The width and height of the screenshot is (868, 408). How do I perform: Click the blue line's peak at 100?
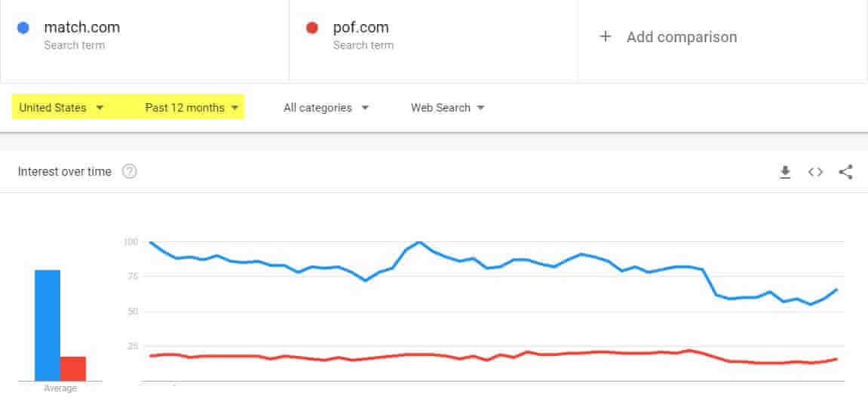pos(419,242)
